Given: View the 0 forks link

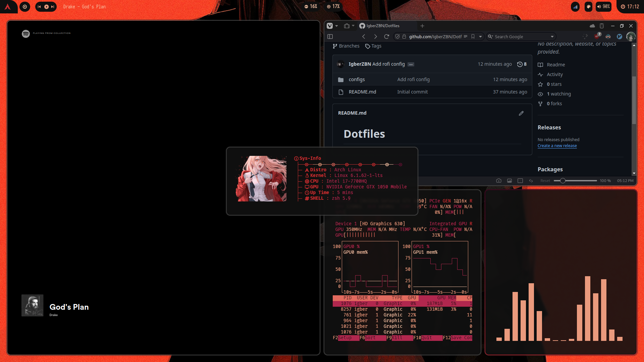Looking at the screenshot, I should (x=554, y=104).
